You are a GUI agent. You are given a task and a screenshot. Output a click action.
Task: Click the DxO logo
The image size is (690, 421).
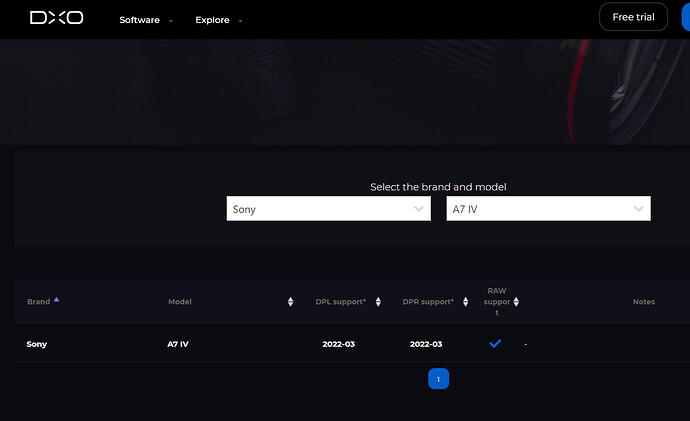tap(56, 18)
